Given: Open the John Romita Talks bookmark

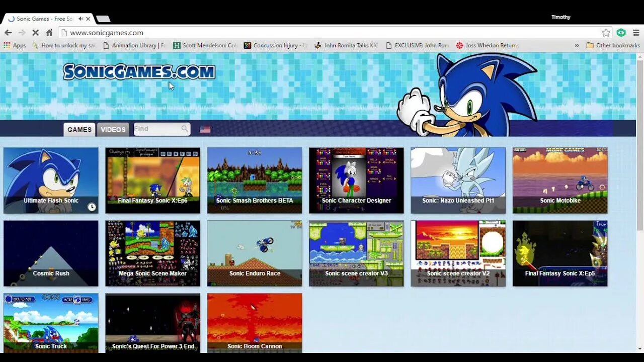Looking at the screenshot, I should [x=346, y=45].
